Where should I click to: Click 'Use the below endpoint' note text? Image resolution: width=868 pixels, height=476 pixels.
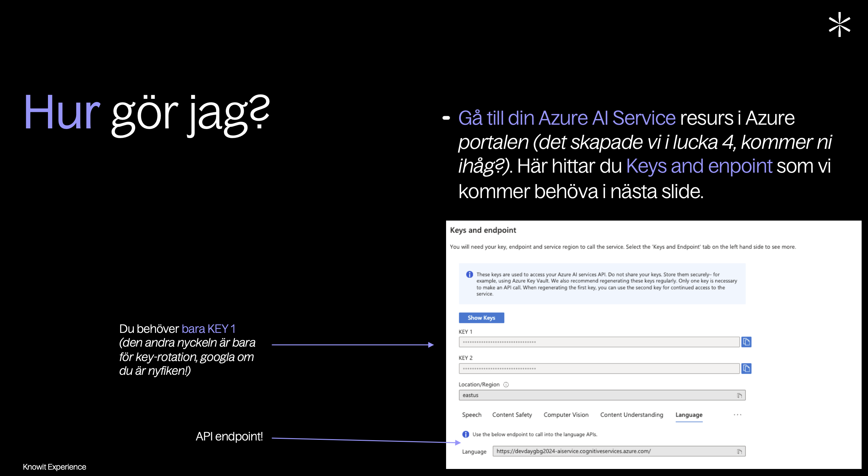(x=535, y=434)
